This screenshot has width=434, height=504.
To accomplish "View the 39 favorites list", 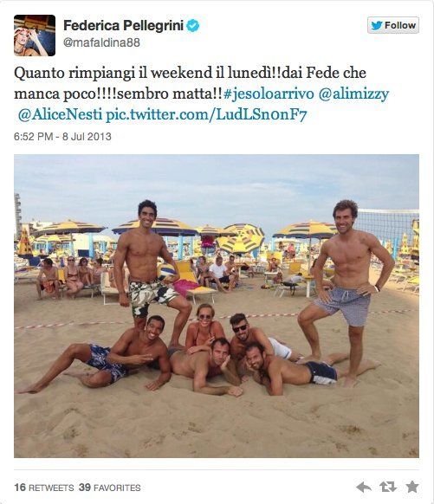I will (110, 488).
